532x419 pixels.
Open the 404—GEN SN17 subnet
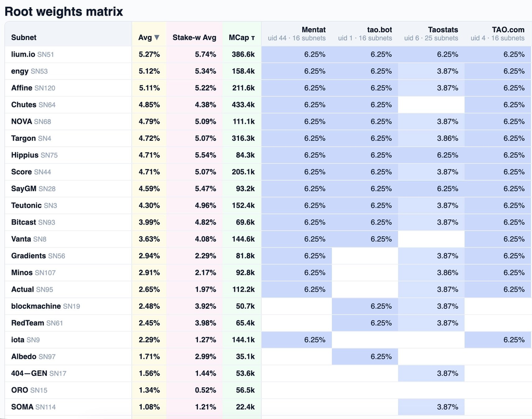tap(38, 373)
